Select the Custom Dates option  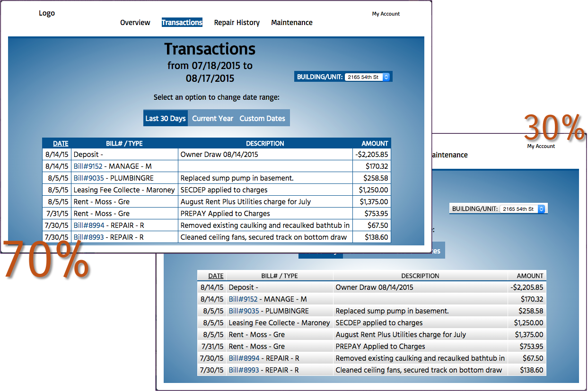coord(263,118)
